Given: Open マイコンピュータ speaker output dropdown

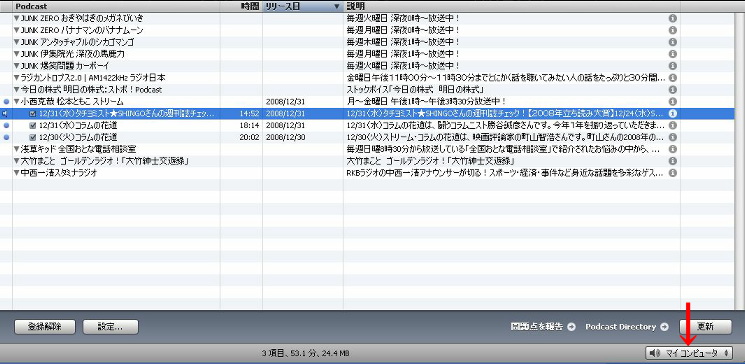Looking at the screenshot, I should pos(689,353).
